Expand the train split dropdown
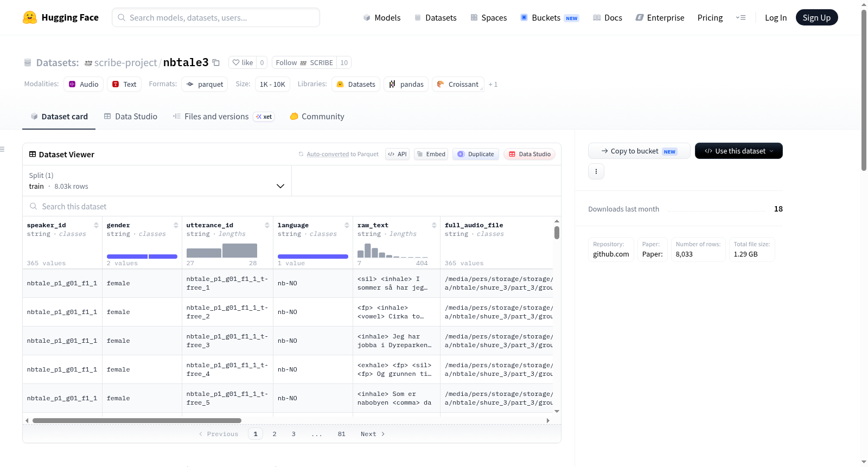The height and width of the screenshot is (467, 868). [x=157, y=181]
